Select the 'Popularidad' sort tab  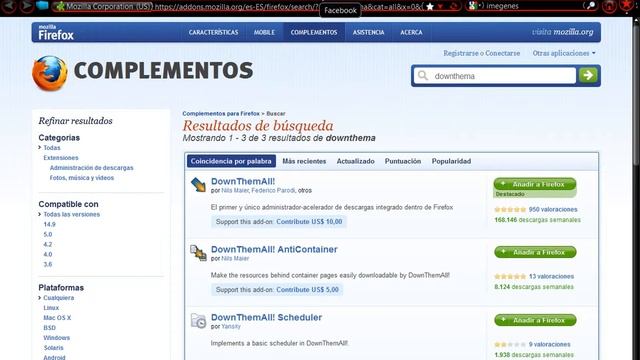point(451,161)
